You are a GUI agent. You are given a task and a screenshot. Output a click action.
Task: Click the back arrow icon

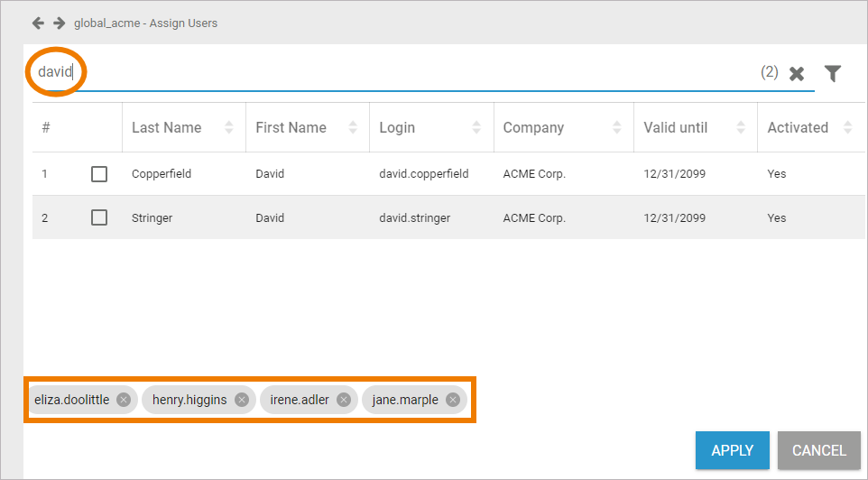pyautogui.click(x=38, y=23)
